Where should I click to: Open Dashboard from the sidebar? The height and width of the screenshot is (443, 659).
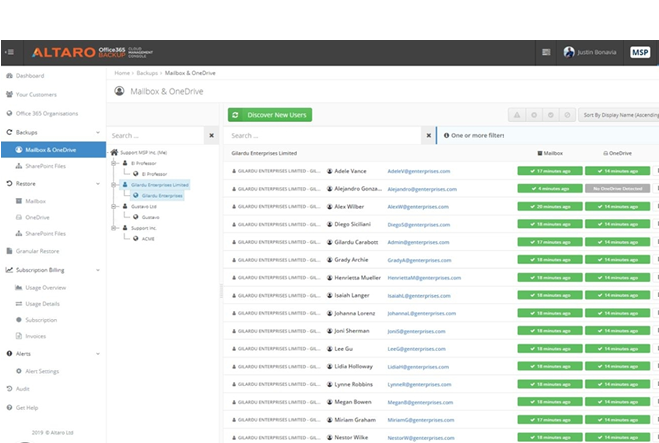click(x=29, y=76)
